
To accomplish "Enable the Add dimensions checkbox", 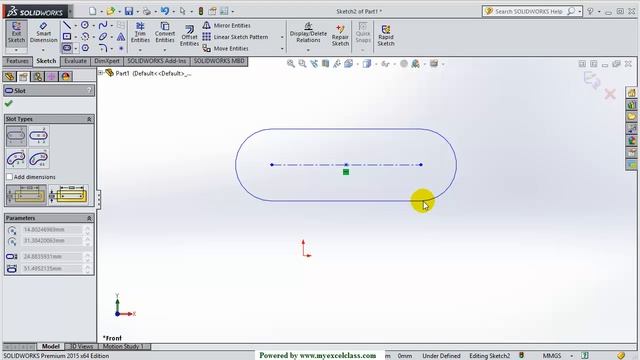I will click(x=9, y=177).
